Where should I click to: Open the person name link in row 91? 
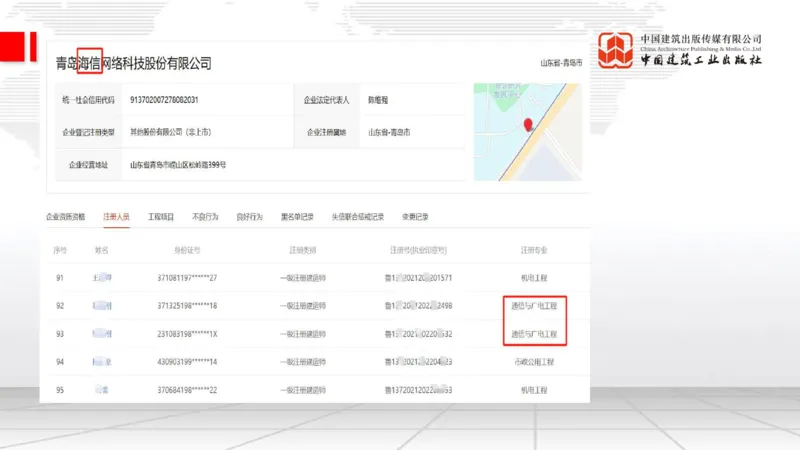tap(102, 278)
